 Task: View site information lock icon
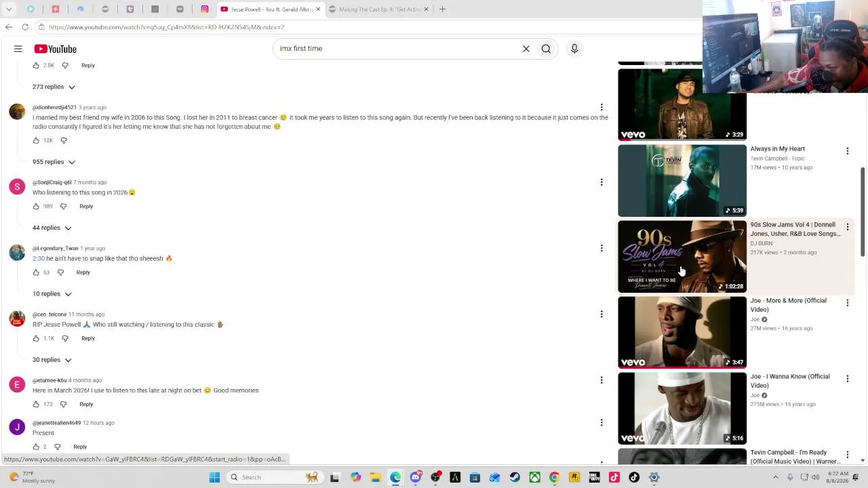41,27
